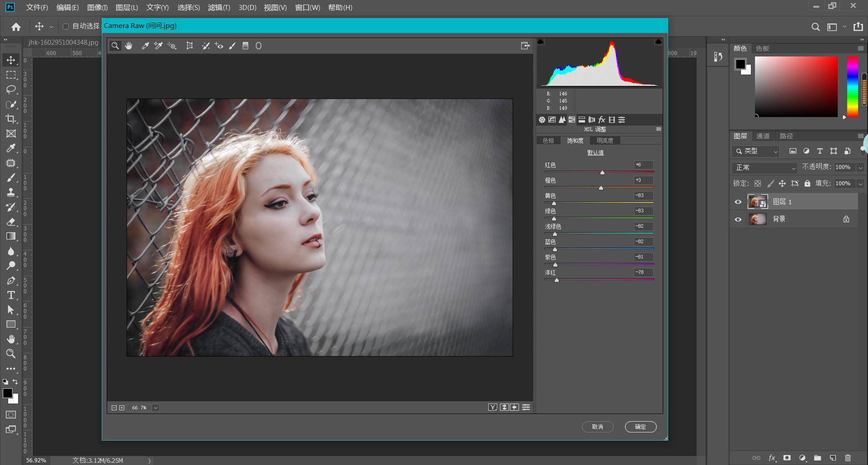Expand the 不透明度 opacity dropdown arrow
868x465 pixels.
click(860, 168)
